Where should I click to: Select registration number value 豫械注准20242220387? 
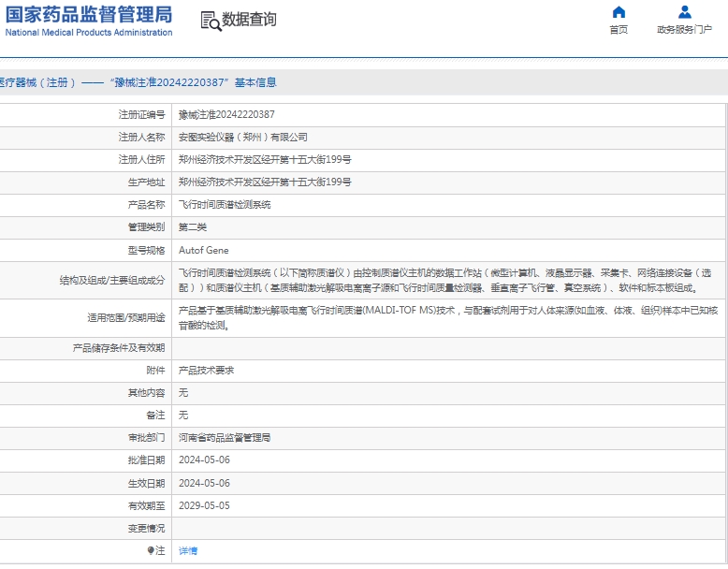tap(226, 115)
